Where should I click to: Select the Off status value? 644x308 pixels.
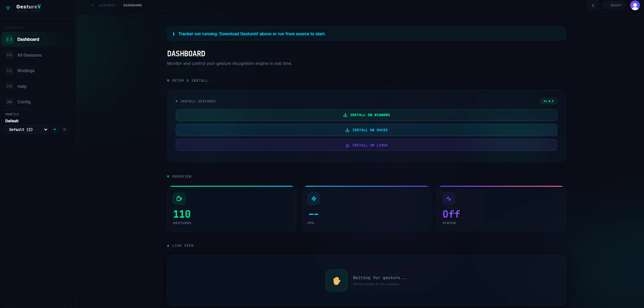[451, 214]
